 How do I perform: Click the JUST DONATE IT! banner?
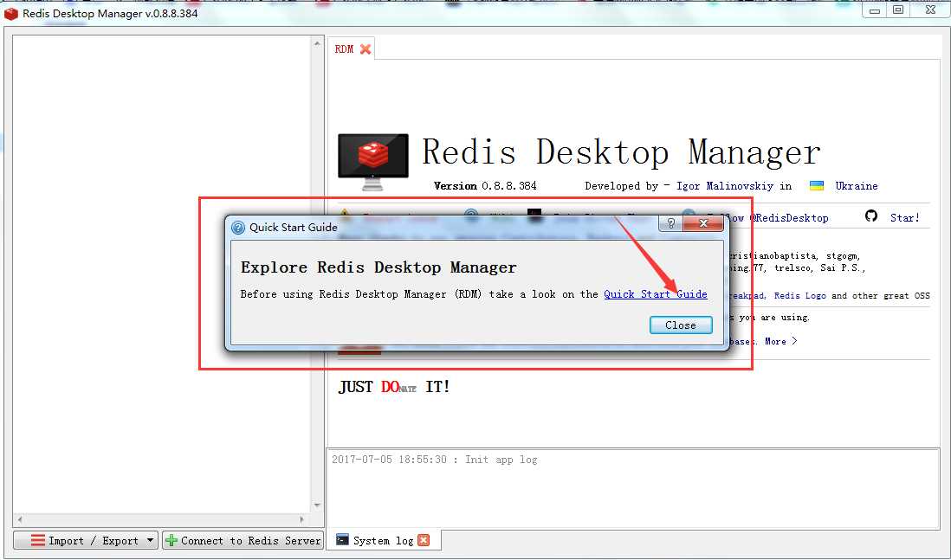point(394,387)
